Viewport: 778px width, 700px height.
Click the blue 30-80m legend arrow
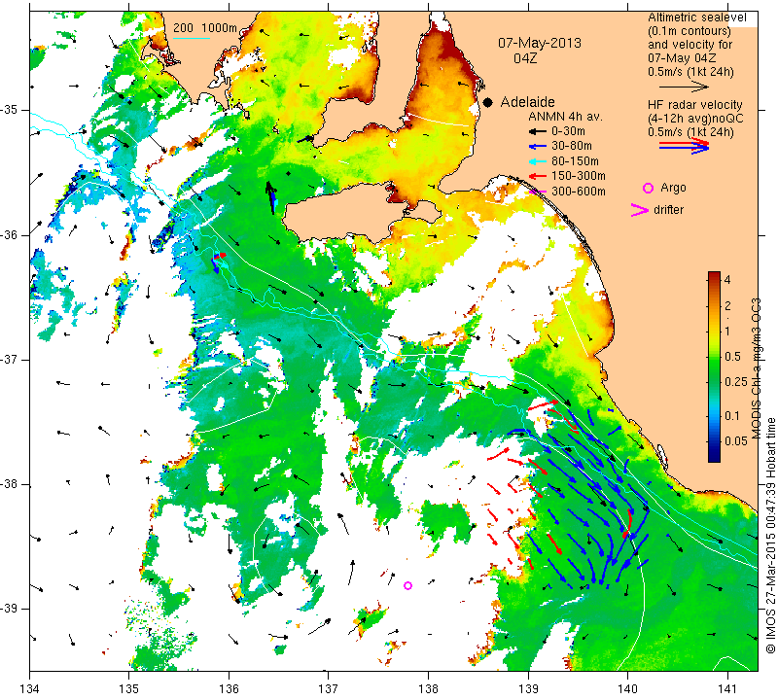537,147
